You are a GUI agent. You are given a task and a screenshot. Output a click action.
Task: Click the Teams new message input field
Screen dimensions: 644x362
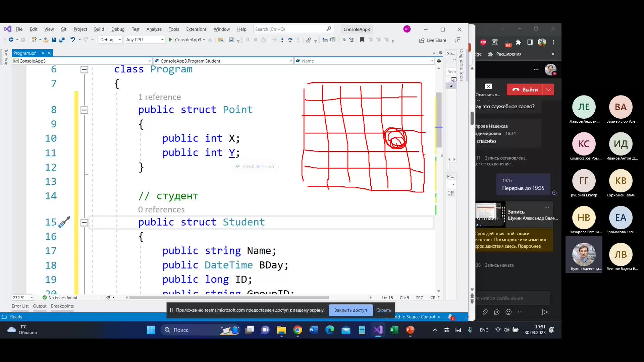click(513, 298)
